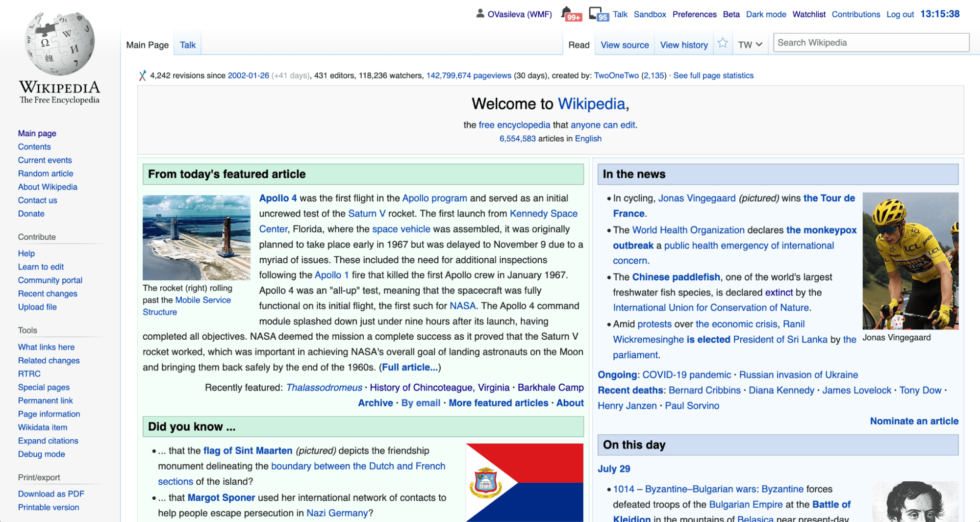
Task: Open the Apollo 4 rocket thumbnail image
Action: (197, 238)
